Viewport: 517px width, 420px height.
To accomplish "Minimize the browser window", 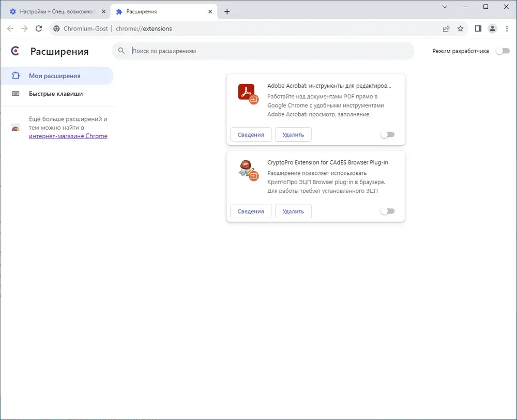I will pos(465,7).
